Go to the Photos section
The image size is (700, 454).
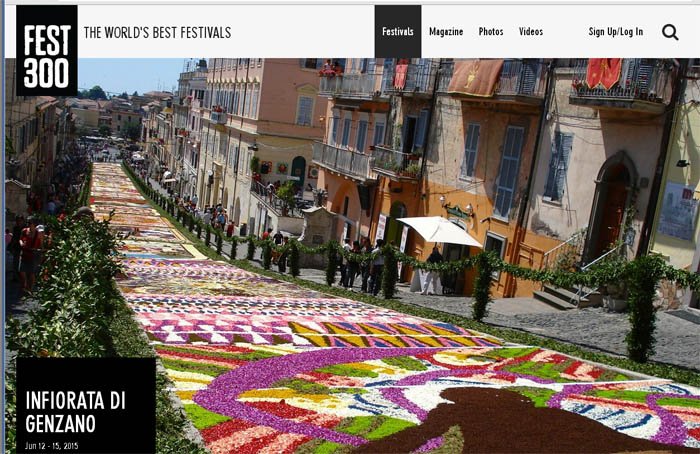[x=491, y=32]
